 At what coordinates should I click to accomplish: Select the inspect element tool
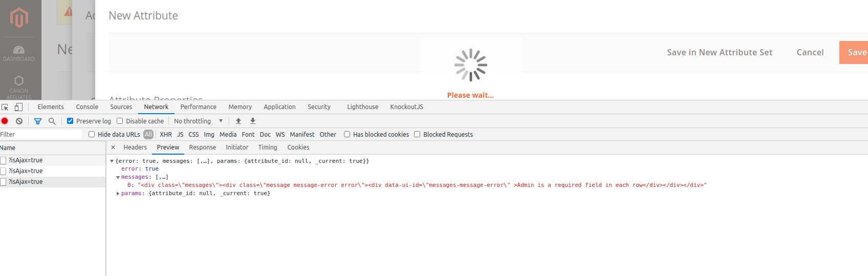(x=5, y=107)
